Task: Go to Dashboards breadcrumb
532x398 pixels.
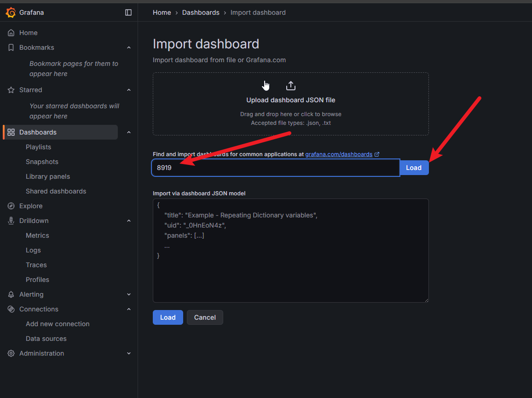Action: coord(201,12)
